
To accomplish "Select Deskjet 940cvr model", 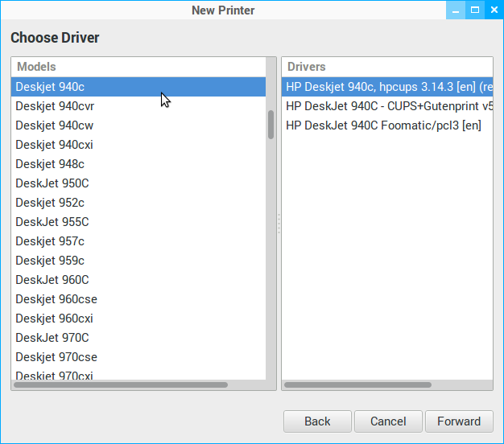I will [55, 106].
